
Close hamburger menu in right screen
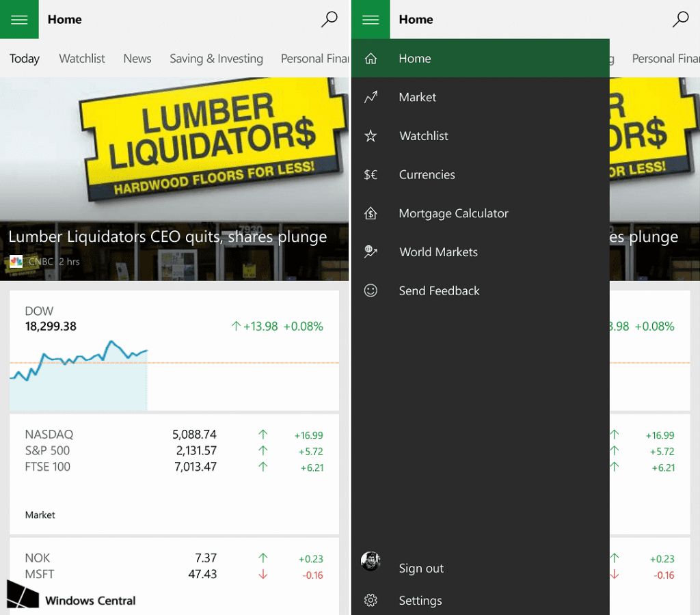(371, 19)
